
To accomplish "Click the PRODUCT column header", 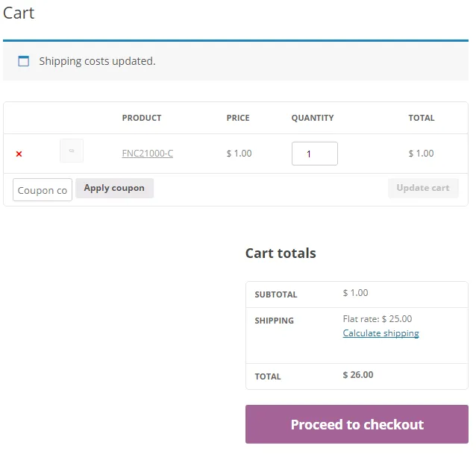I will click(x=142, y=118).
